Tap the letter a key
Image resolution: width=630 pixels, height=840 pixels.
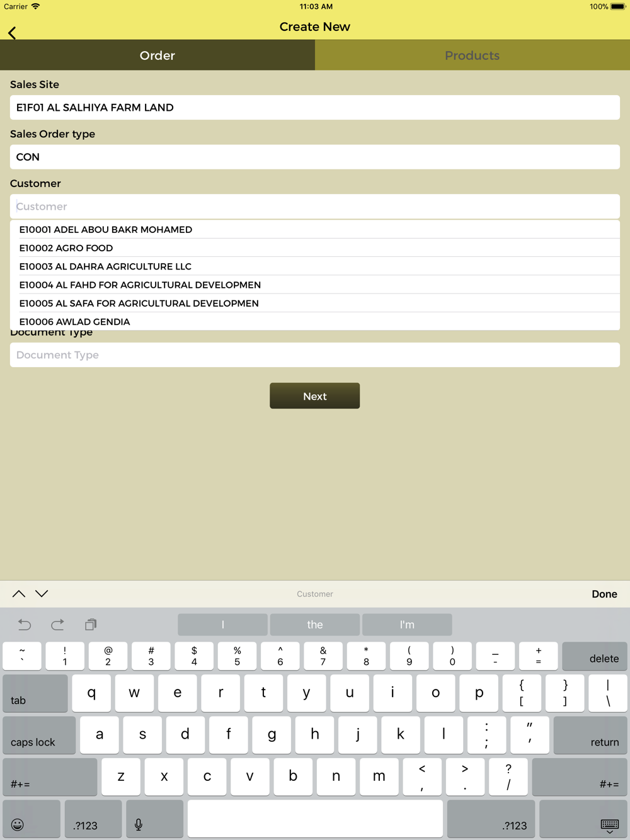[100, 735]
